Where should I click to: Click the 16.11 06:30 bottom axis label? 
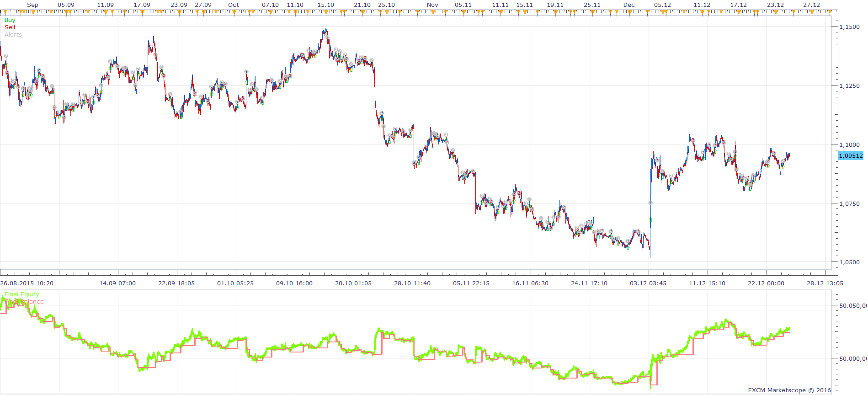point(530,283)
